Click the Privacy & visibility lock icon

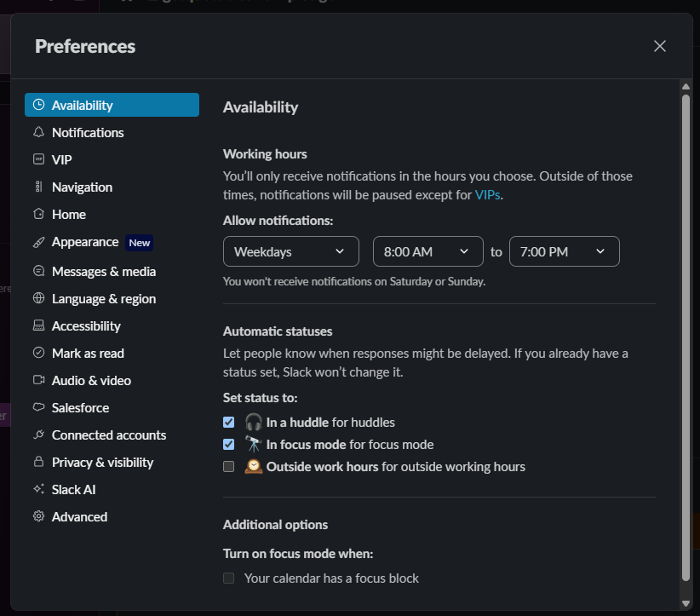click(39, 462)
